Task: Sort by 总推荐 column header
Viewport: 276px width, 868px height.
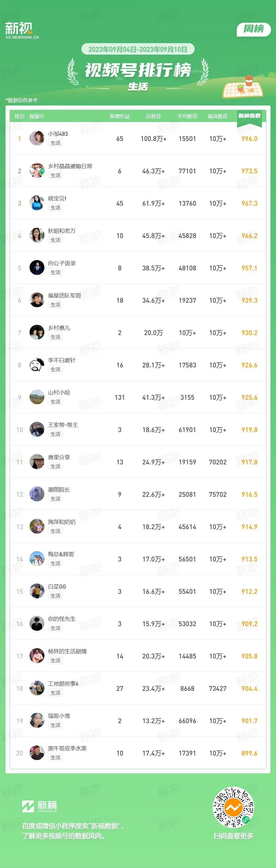Action: pyautogui.click(x=153, y=116)
